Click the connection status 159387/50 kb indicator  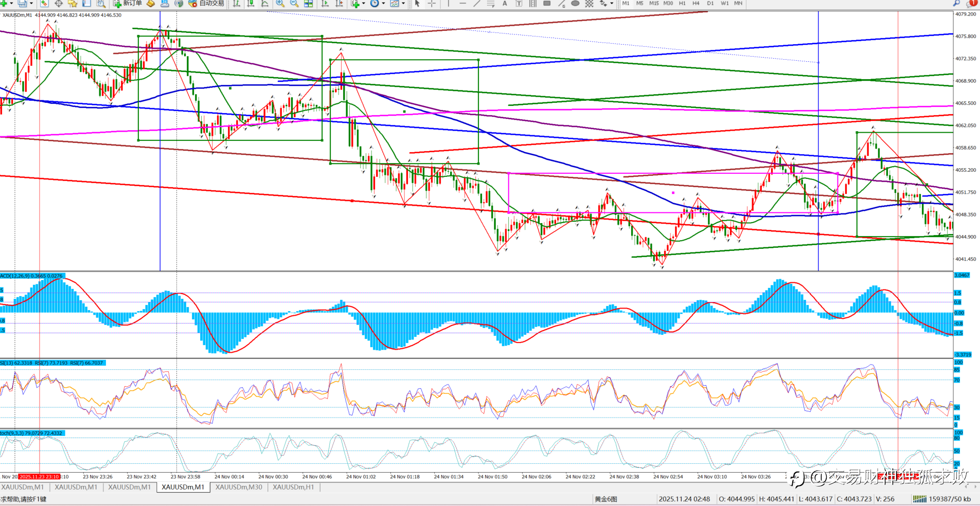coord(942,499)
